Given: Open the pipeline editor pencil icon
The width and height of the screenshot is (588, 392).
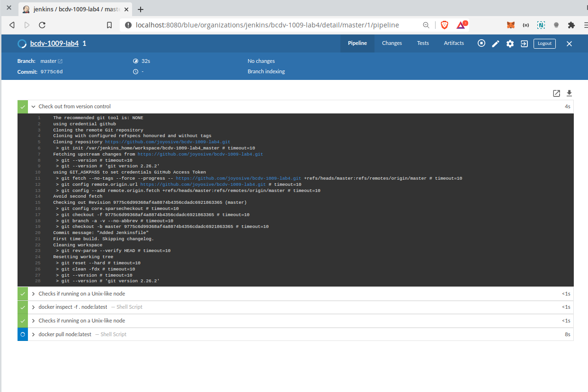Looking at the screenshot, I should click(496, 44).
